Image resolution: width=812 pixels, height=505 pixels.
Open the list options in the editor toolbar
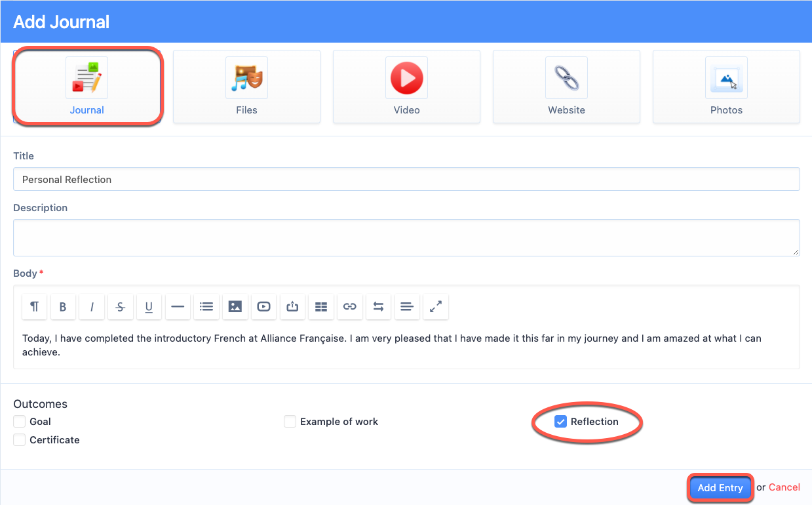point(206,306)
